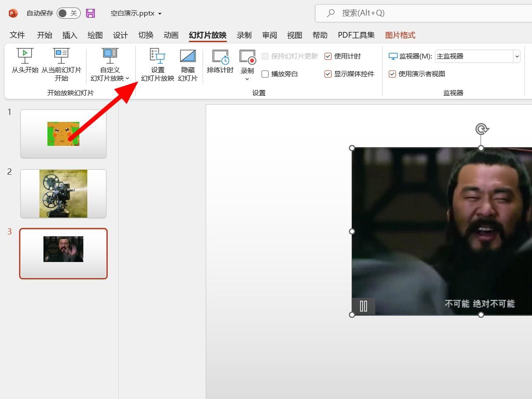Screen dimensions: 532x399
Task: Uncheck the 使用计时 checkbox
Action: (x=328, y=56)
